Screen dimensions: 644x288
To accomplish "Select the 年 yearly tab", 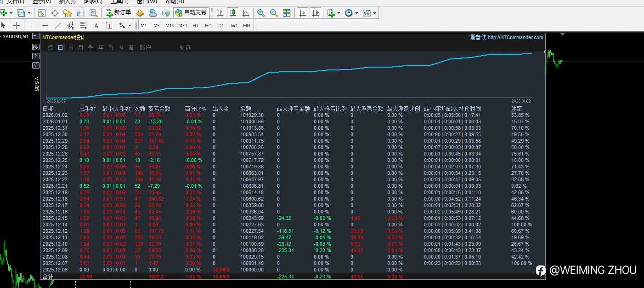I will pyautogui.click(x=101, y=47).
